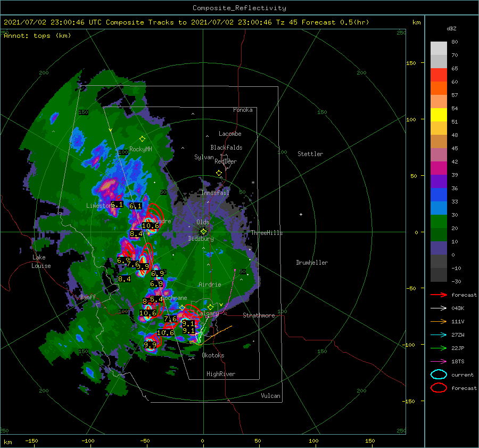Click the cyan 27ZW track arrow
Image resolution: width=479 pixels, height=448 pixels.
click(x=439, y=335)
